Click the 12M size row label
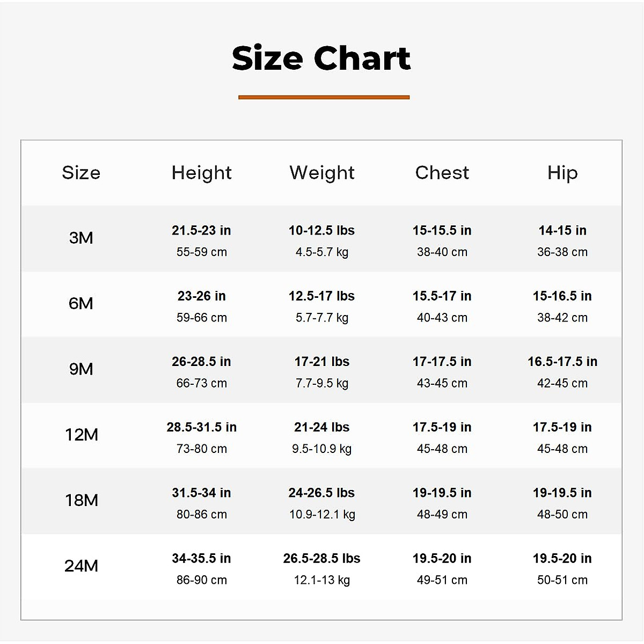The image size is (644, 644). (82, 435)
